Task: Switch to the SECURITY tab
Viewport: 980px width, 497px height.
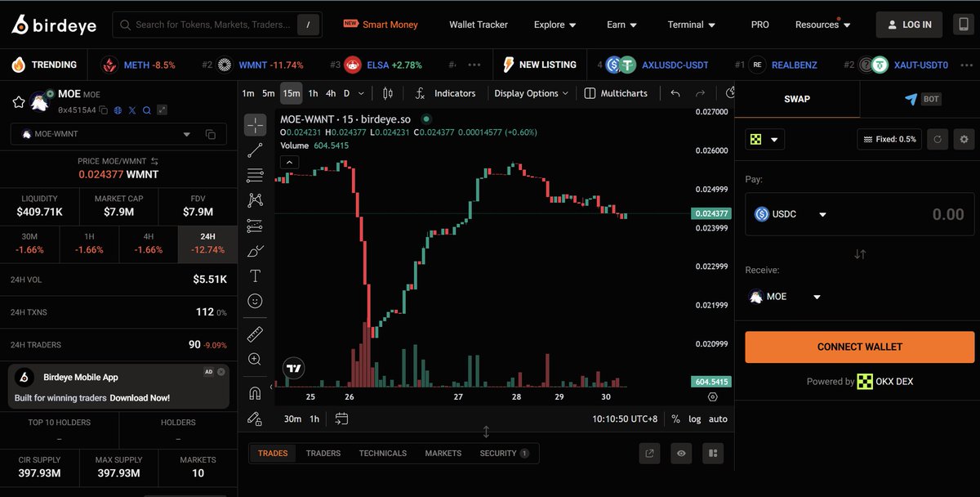Action: tap(504, 453)
